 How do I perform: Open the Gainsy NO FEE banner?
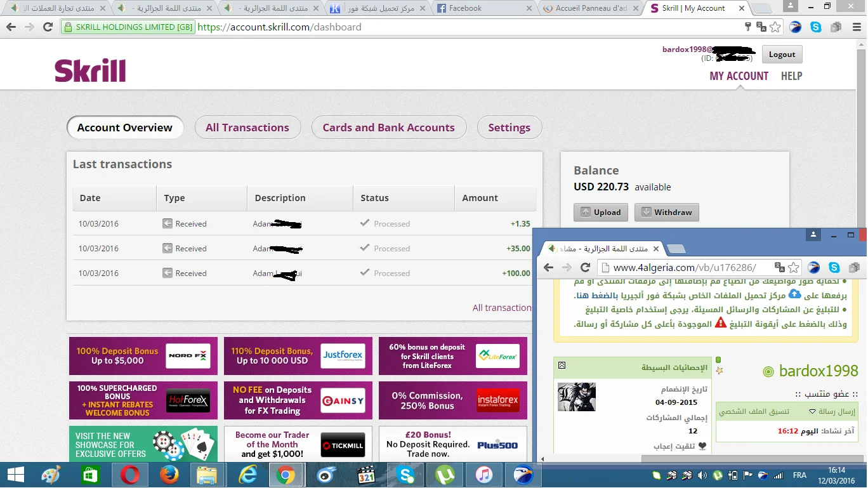coord(298,400)
